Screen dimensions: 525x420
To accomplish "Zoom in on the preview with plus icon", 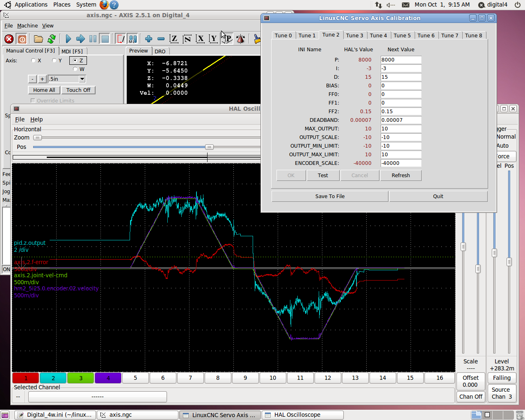I will click(x=148, y=39).
